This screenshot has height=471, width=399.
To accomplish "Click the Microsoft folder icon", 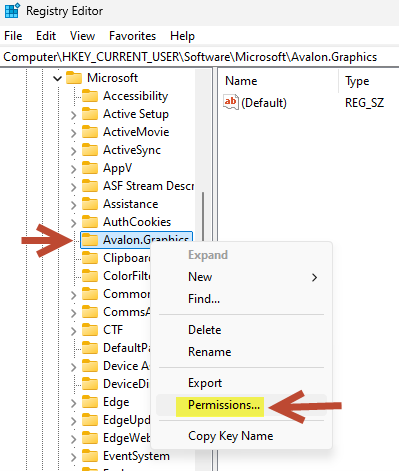I will (x=74, y=78).
